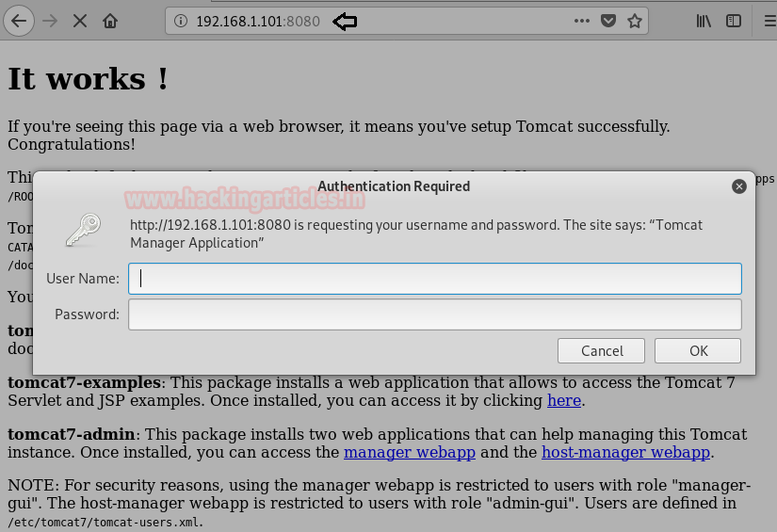Viewport: 777px width, 532px height.
Task: Focus the Password field
Action: (435, 314)
